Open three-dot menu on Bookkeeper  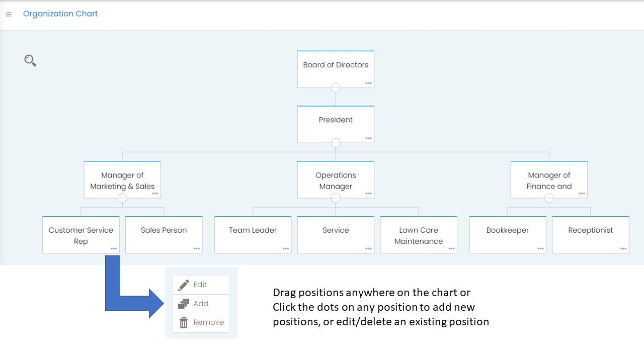540,248
